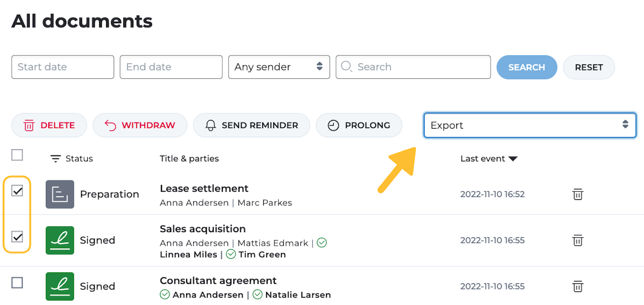The width and height of the screenshot is (644, 305).
Task: Uncheck the Lease settlement checkbox
Action: pyautogui.click(x=17, y=191)
